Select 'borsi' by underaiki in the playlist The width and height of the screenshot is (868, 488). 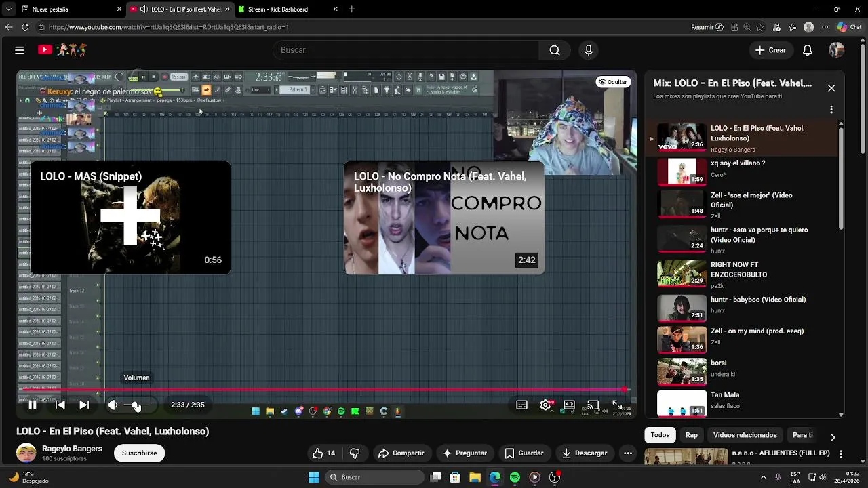[x=743, y=372]
